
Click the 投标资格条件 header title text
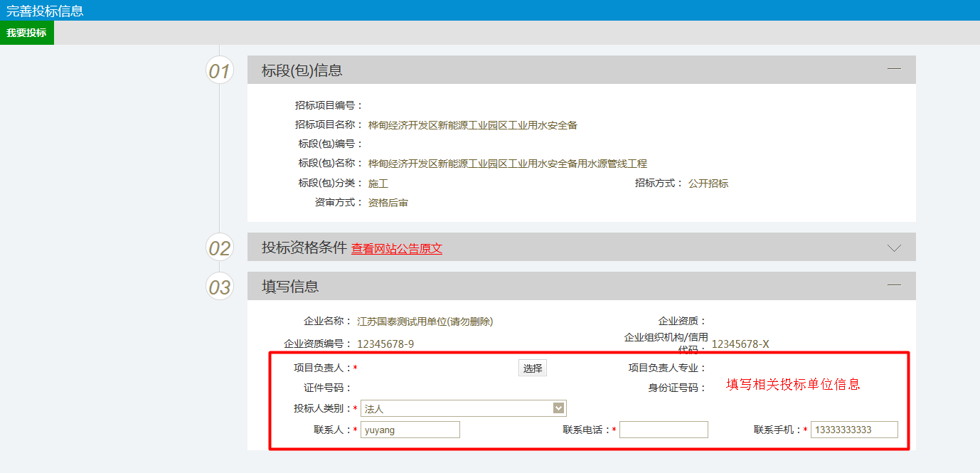pyautogui.click(x=304, y=248)
